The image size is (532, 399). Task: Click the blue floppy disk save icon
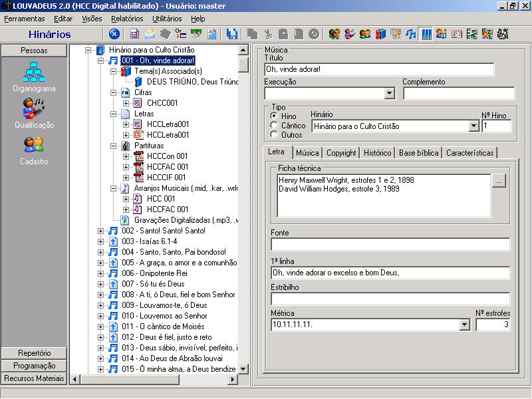click(x=231, y=34)
